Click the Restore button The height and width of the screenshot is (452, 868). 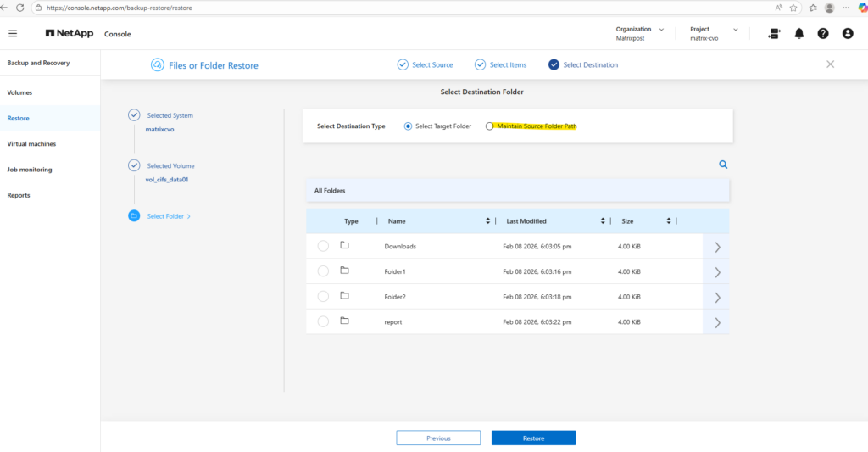[x=533, y=438]
